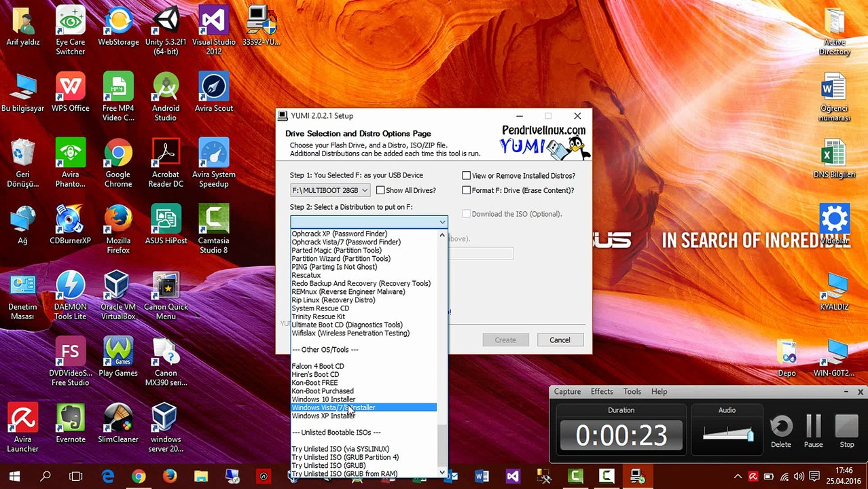
Task: Open Acrobat Reader DC desktop icon
Action: (166, 163)
